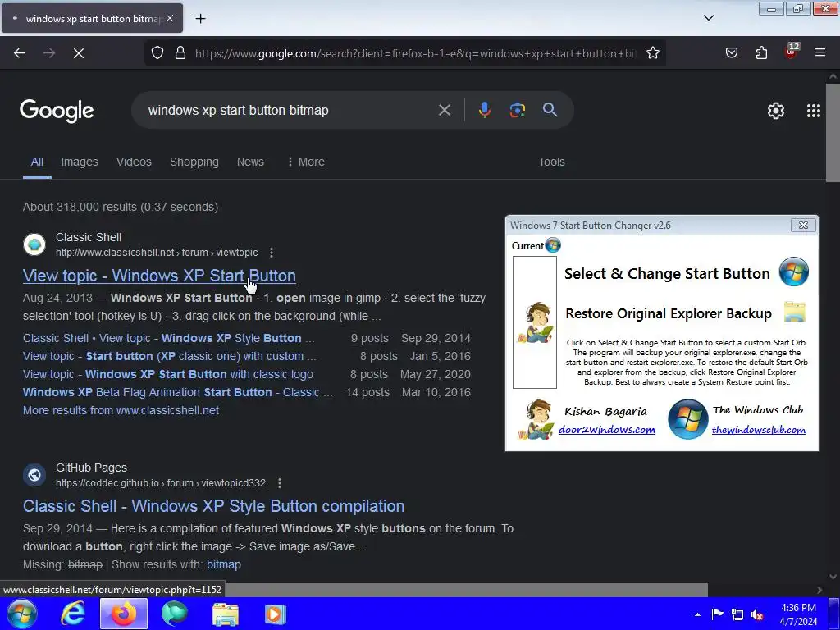Click the folder icon beside Restore Original Explorer
This screenshot has width=840, height=630.
click(x=794, y=313)
